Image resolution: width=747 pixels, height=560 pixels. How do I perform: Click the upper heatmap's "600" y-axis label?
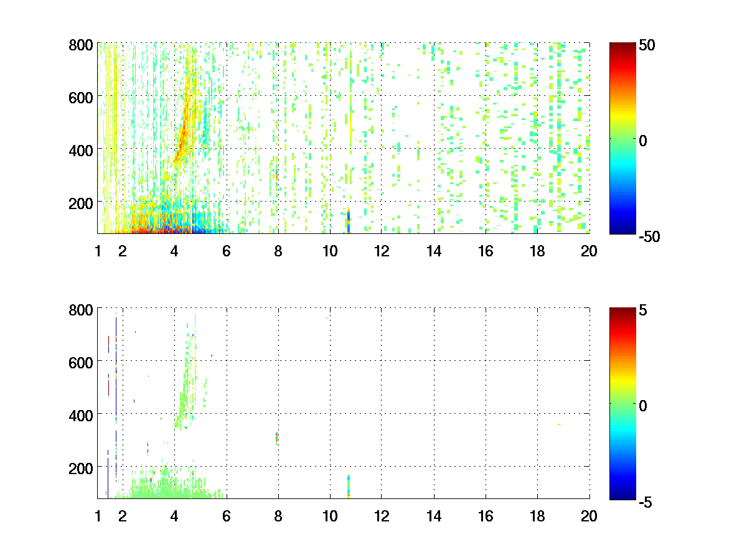pos(81,97)
